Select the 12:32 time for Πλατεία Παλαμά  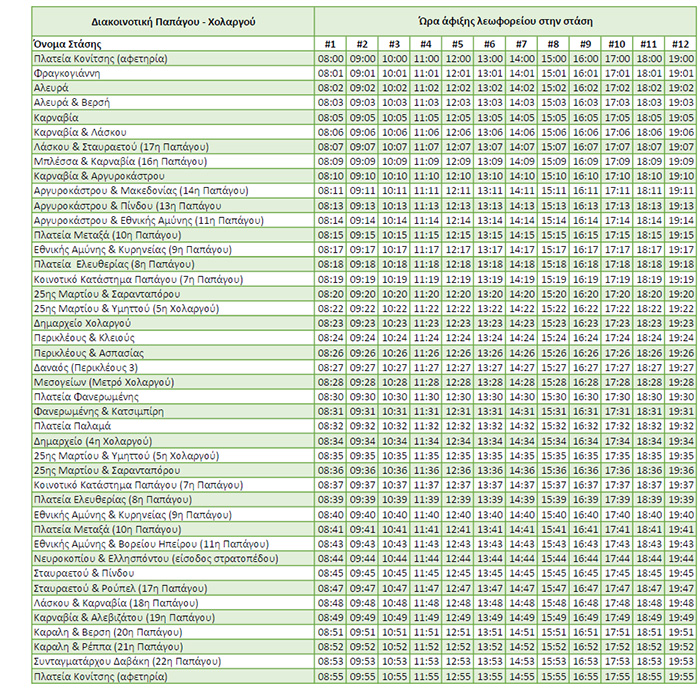click(457, 425)
